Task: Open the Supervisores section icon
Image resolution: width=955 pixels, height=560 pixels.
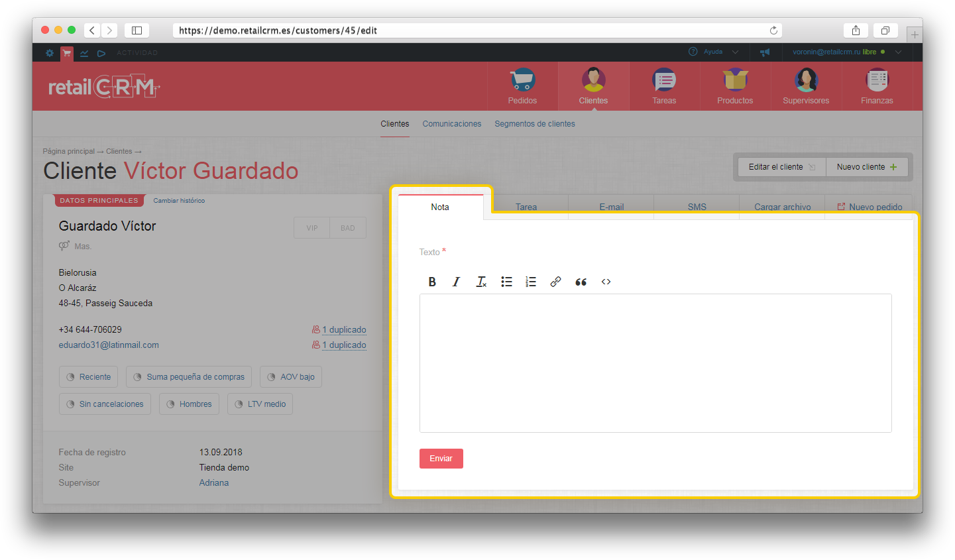Action: click(806, 86)
